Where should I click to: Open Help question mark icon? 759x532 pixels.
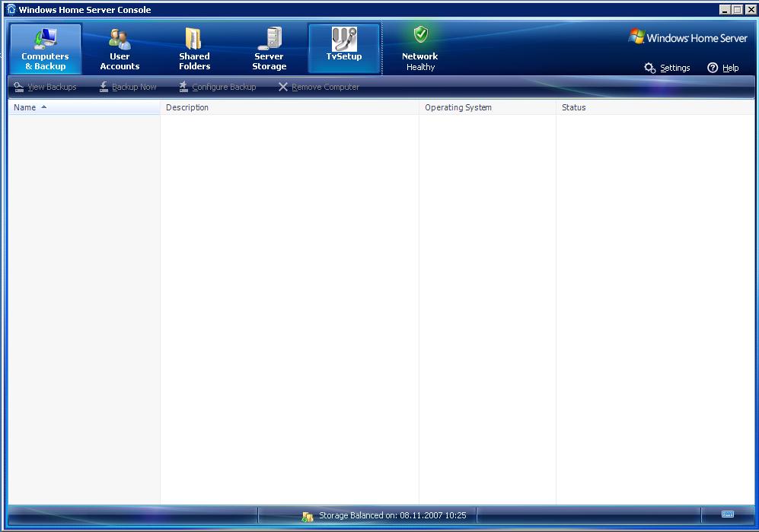coord(713,68)
